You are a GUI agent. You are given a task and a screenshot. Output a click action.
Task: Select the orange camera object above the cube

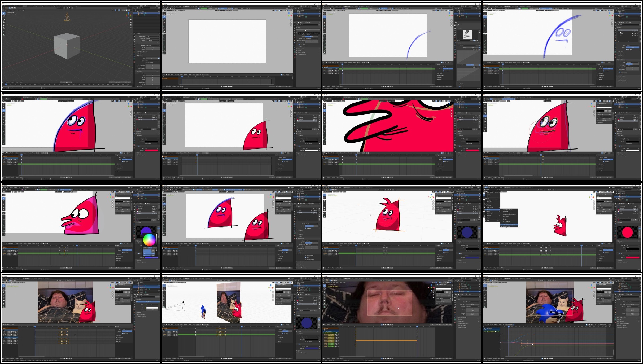[67, 17]
